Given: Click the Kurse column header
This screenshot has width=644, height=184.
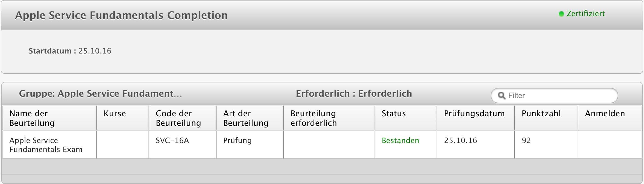Looking at the screenshot, I should (x=115, y=114).
